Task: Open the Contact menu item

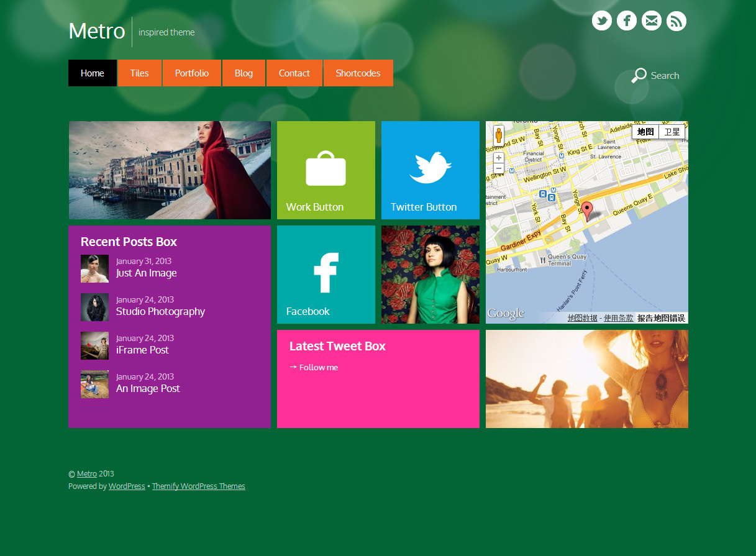Action: (294, 73)
